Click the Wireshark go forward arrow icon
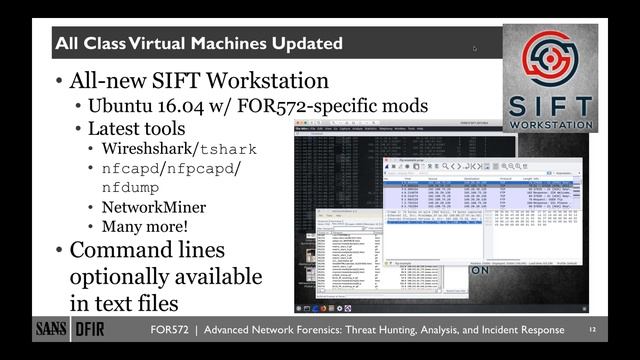Viewport: 640px width, 360px height. tap(459, 167)
